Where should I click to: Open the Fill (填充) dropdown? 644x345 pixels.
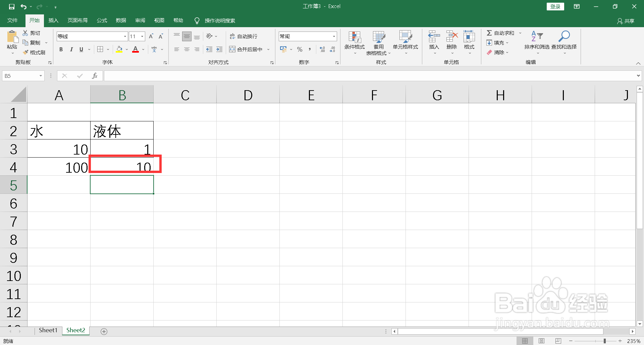click(498, 43)
